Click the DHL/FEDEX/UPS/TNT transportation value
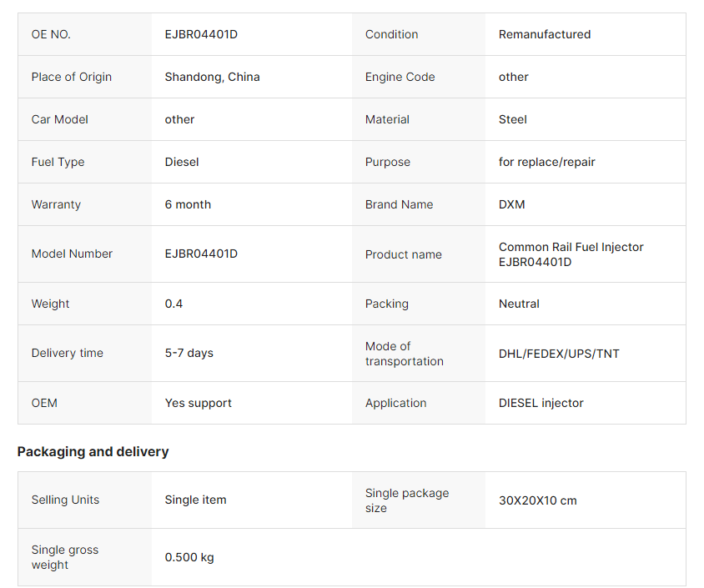 coord(559,354)
